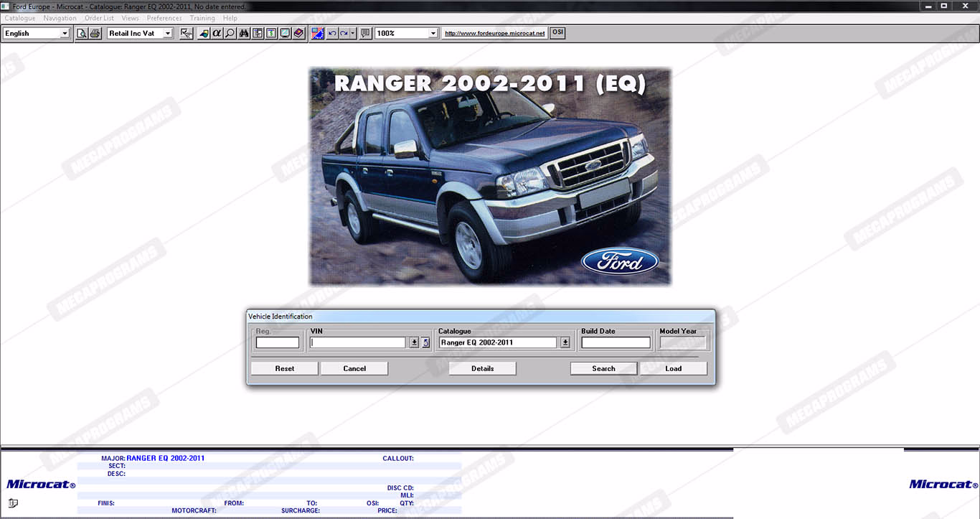Click the binoculars search icon
The height and width of the screenshot is (519, 980).
pos(244,33)
